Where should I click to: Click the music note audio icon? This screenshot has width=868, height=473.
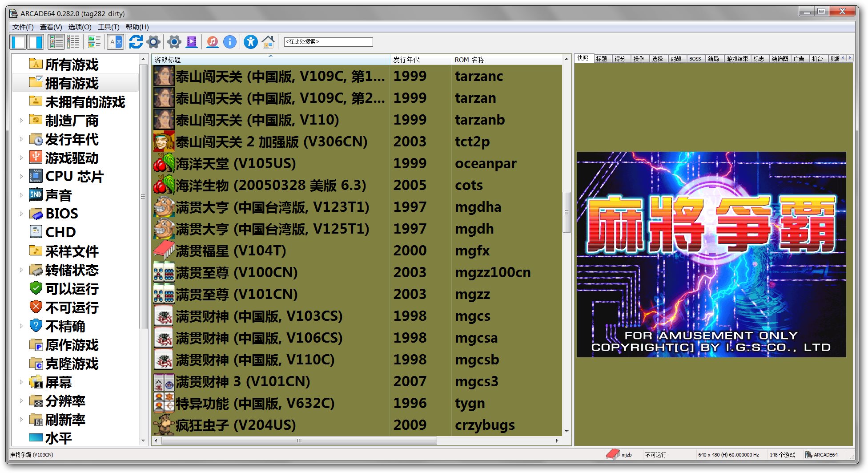pyautogui.click(x=213, y=42)
